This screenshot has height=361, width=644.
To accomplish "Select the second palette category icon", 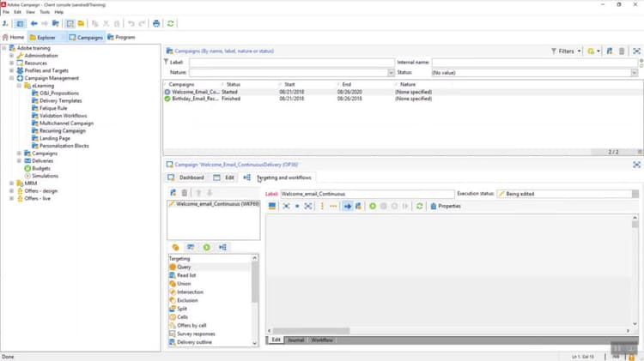I will (x=191, y=247).
